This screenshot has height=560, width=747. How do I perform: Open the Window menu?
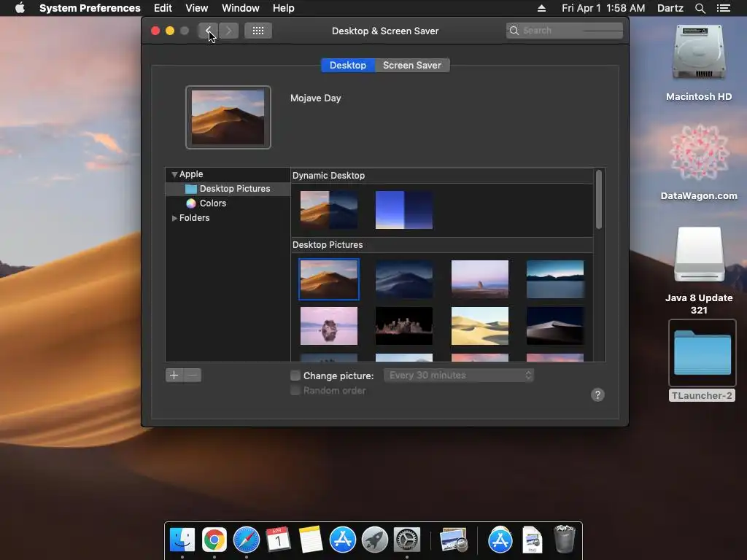(241, 8)
